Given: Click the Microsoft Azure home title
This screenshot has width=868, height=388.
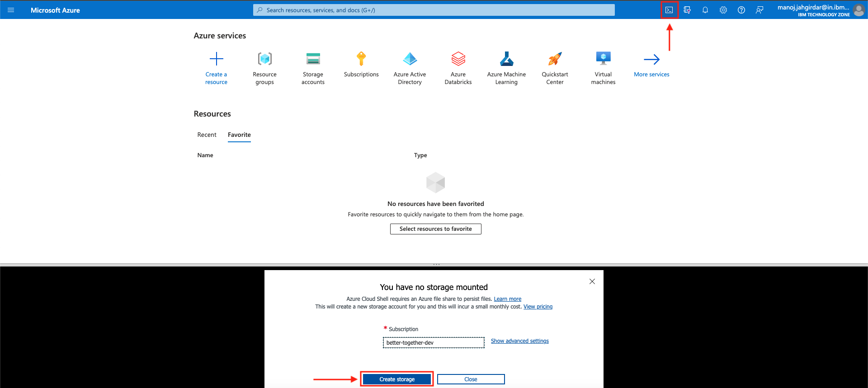Looking at the screenshot, I should [55, 10].
